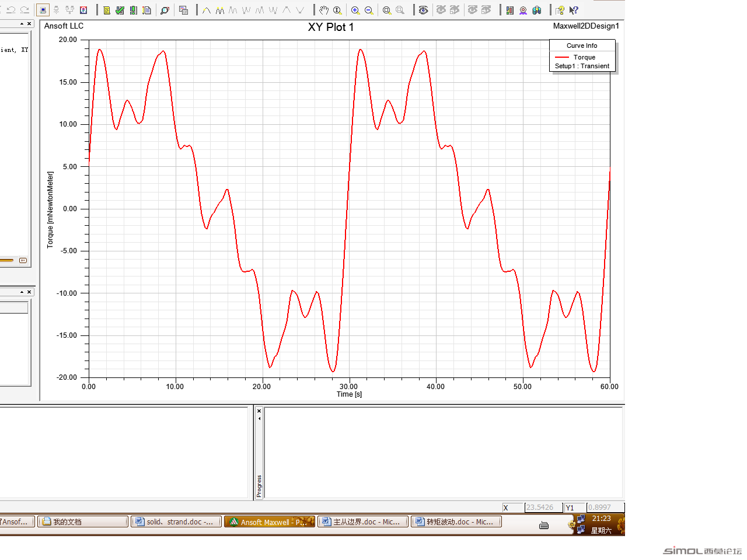747x560 pixels.
Task: Click the taskbar clock showing 21:23
Action: coord(601,519)
